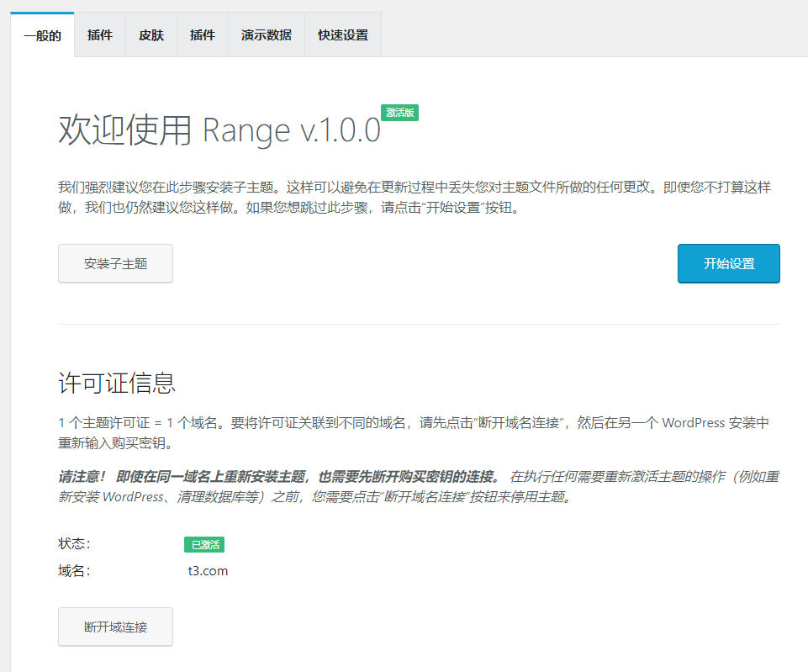Open the 快速设置 tab
This screenshot has height=672, width=808.
click(x=343, y=35)
